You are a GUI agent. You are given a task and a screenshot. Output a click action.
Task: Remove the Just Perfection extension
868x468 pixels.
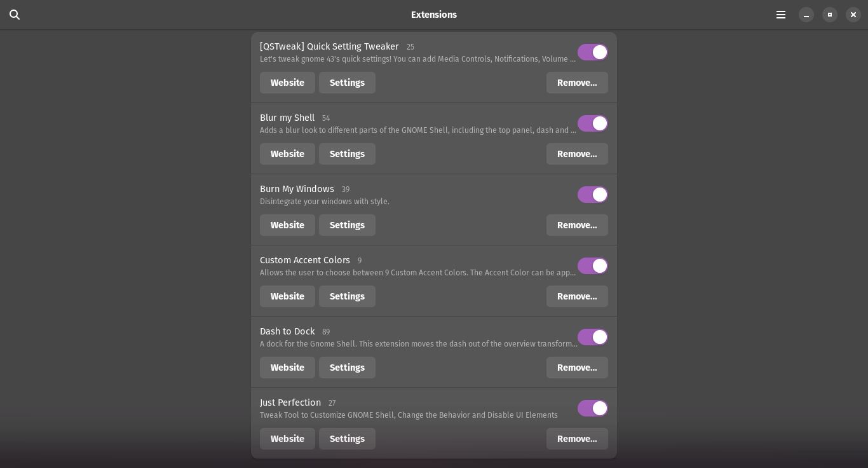coord(577,439)
